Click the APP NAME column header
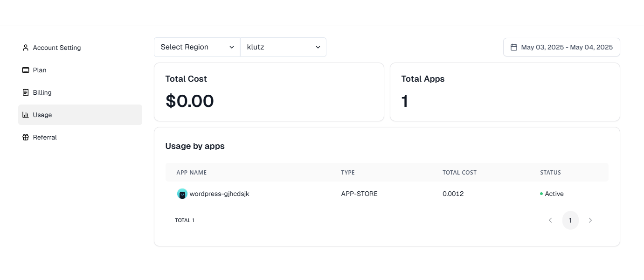The image size is (644, 280). point(192,172)
